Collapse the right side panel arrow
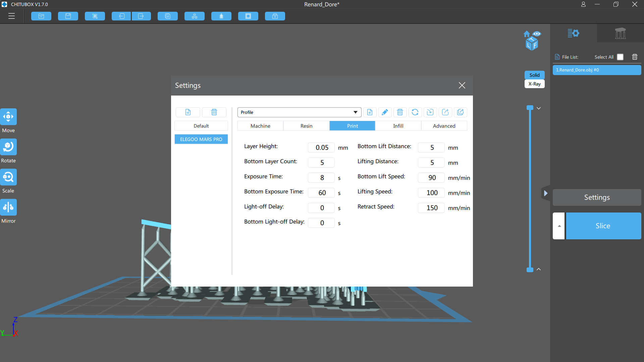Viewport: 644px width, 362px height. 546,193
